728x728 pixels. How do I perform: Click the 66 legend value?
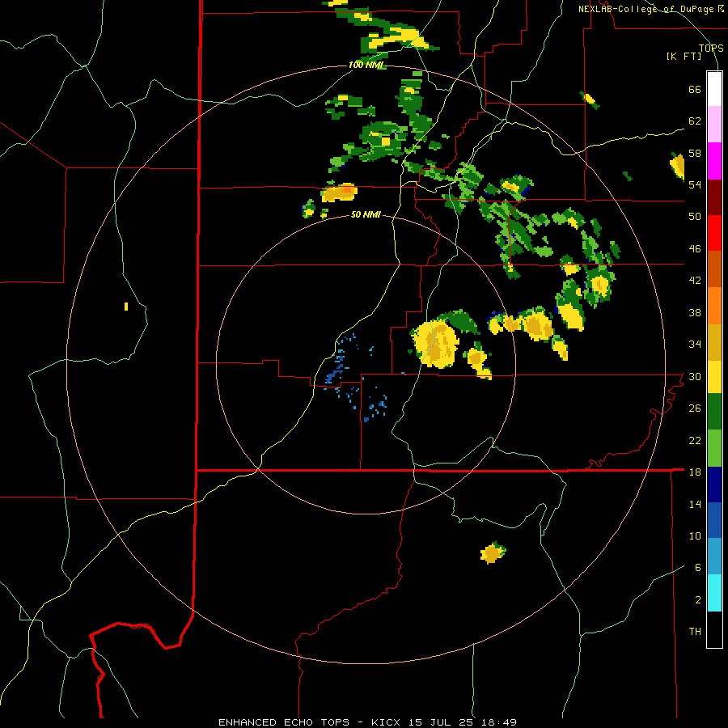[695, 89]
